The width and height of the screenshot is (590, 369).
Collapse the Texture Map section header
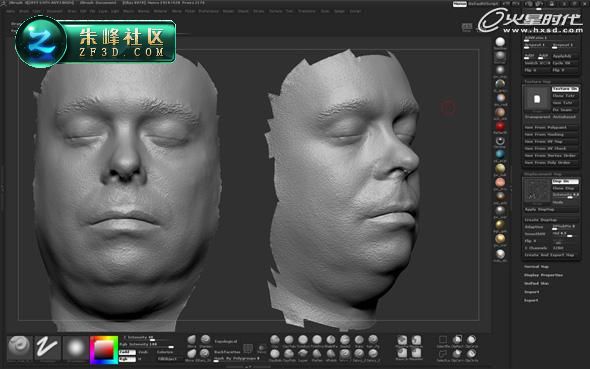pyautogui.click(x=538, y=82)
